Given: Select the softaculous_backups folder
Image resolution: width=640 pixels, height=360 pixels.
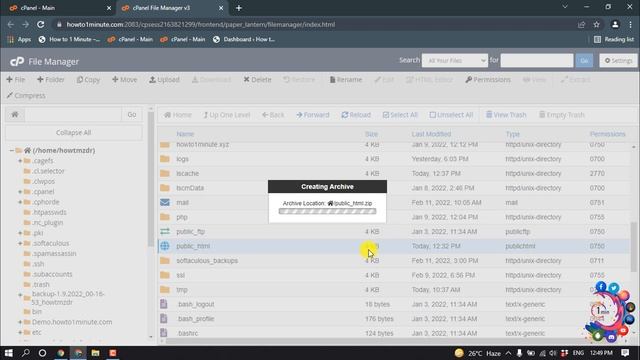Looking at the screenshot, I should coord(394,260).
